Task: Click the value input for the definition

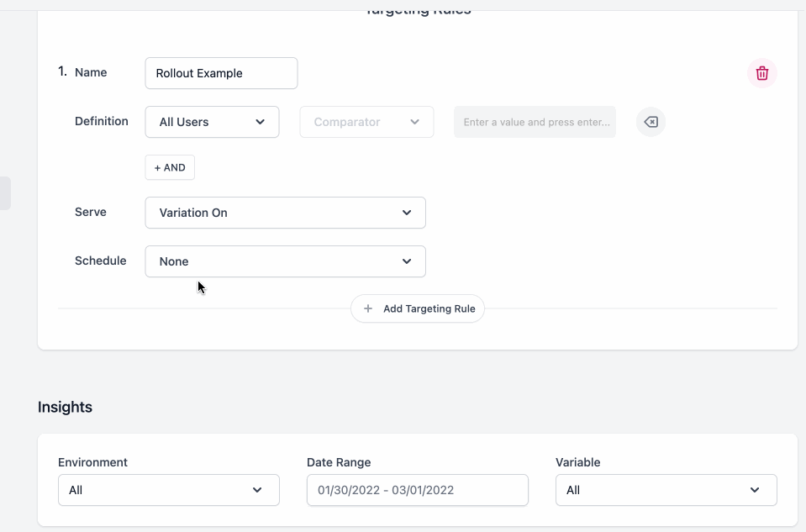Action: [535, 122]
